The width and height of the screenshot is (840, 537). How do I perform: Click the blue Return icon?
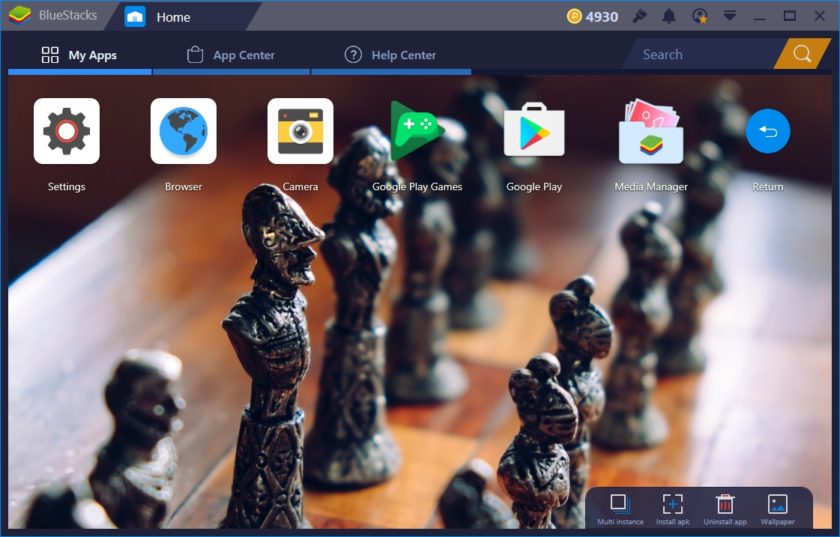pos(768,131)
